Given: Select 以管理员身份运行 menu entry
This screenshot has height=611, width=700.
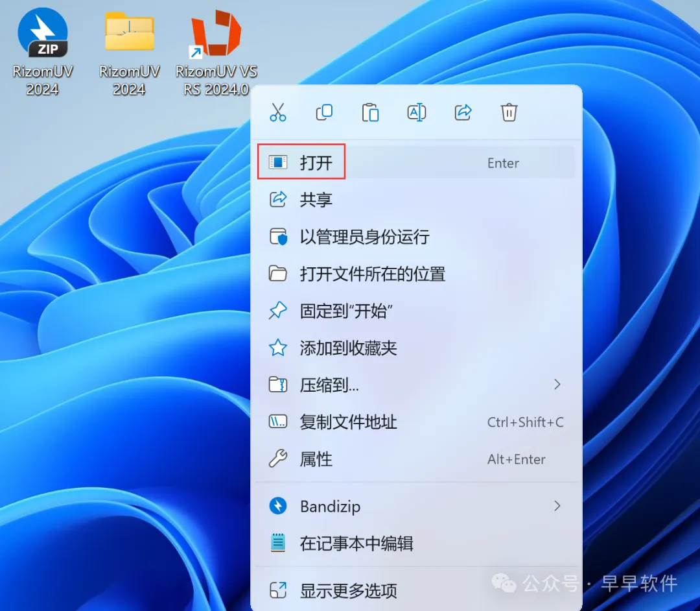Looking at the screenshot, I should pyautogui.click(x=416, y=236).
